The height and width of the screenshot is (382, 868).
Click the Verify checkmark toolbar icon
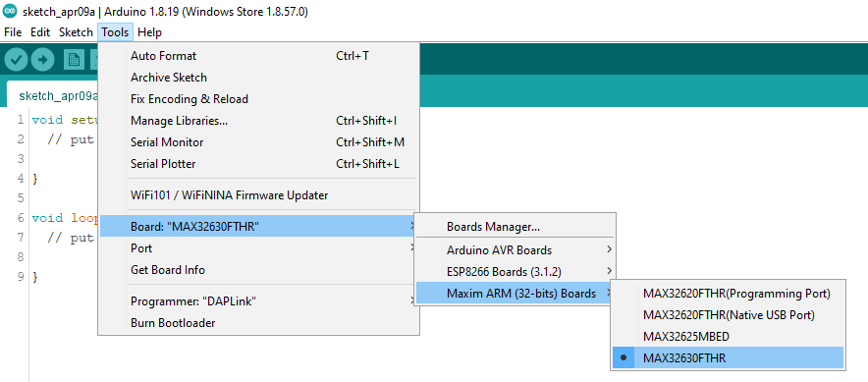16,60
